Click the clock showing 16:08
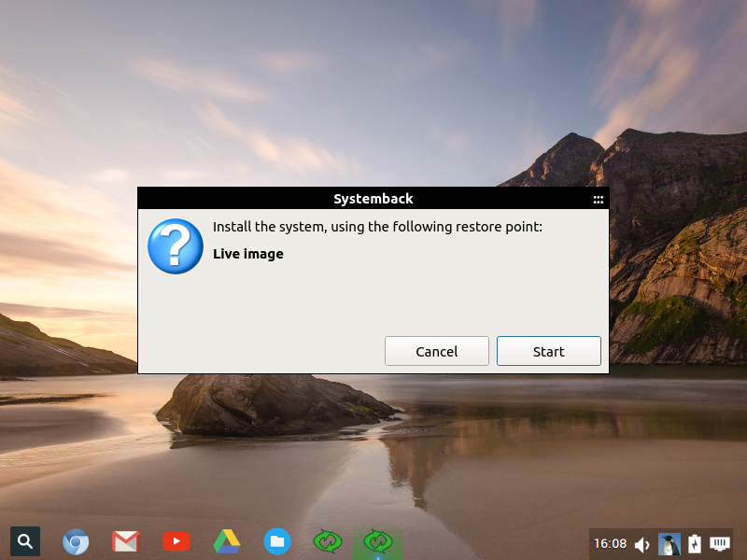This screenshot has height=560, width=747. (x=610, y=543)
